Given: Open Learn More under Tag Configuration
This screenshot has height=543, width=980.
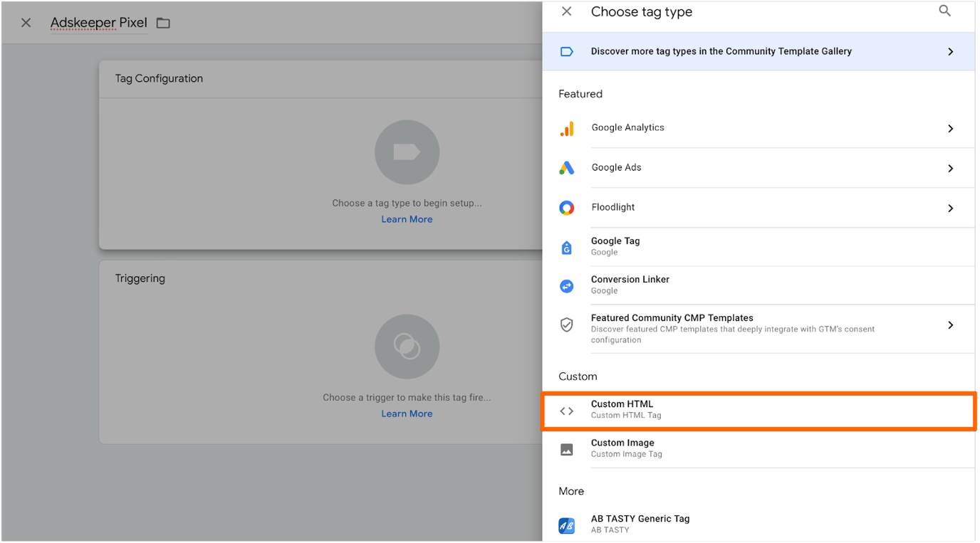Looking at the screenshot, I should pyautogui.click(x=407, y=218).
